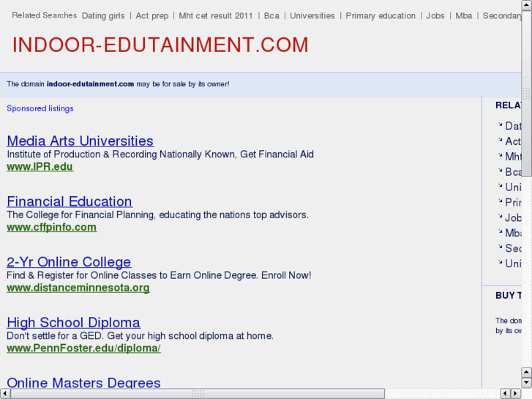Select Mht cet result 2011 search

click(215, 16)
